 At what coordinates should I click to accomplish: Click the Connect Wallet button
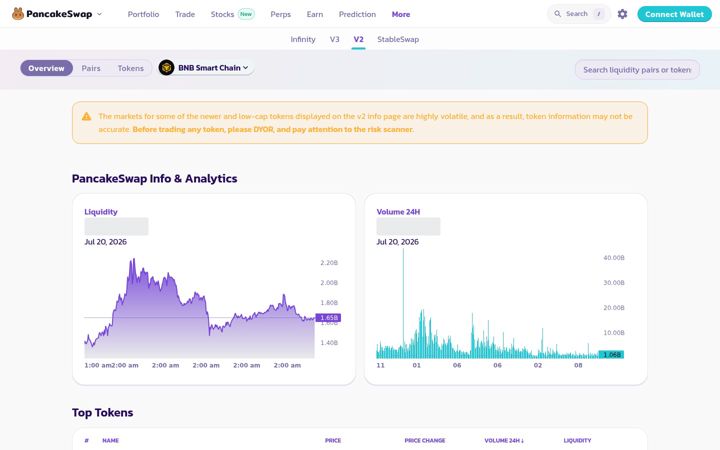coord(674,14)
